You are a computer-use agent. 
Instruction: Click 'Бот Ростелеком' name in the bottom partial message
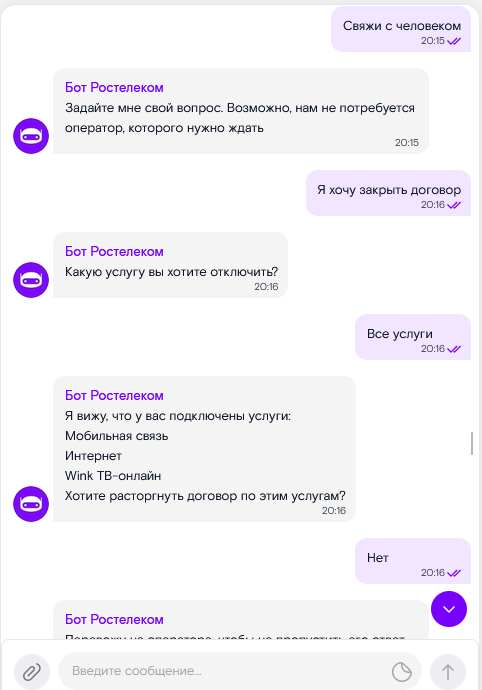(x=114, y=619)
